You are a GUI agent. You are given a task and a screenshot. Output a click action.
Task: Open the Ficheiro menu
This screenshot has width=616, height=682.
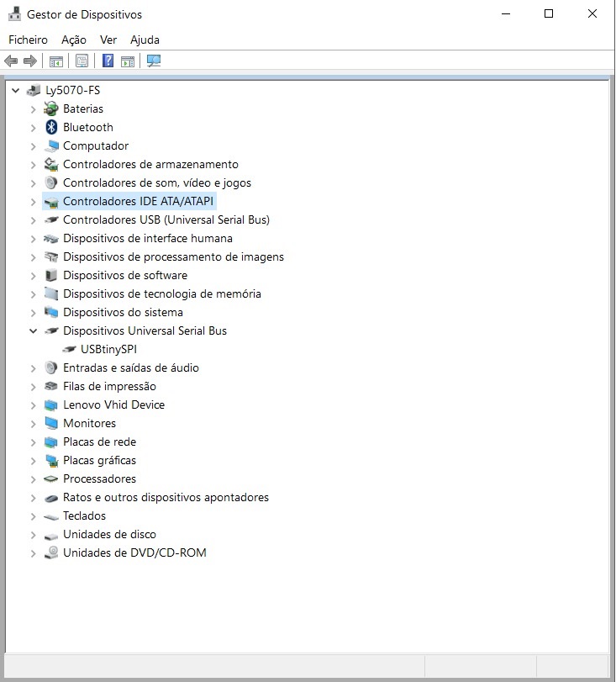(x=28, y=40)
